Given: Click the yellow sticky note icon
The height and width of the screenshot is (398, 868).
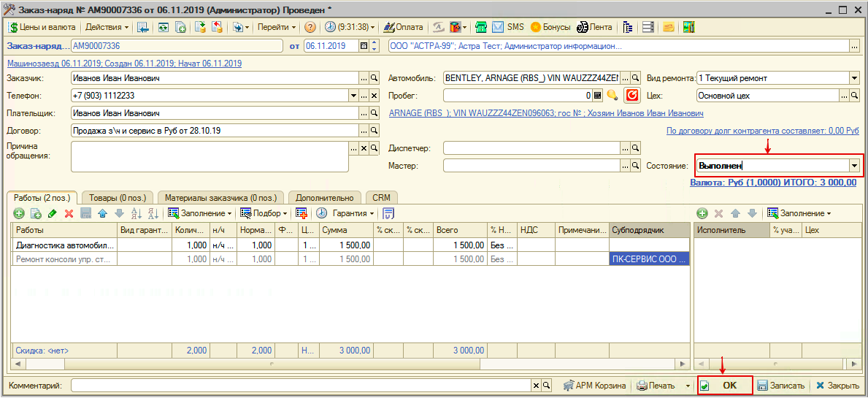Looking at the screenshot, I should click(669, 27).
